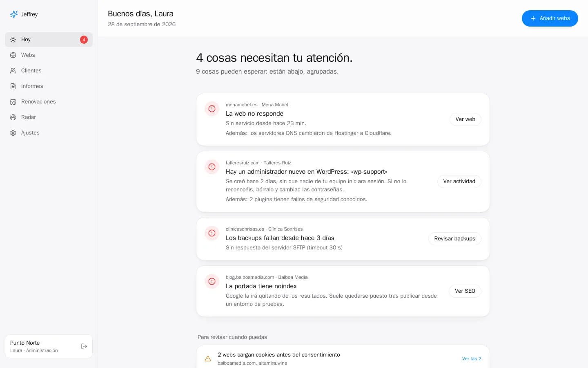588x368 pixels.
Task: Click Los backups fallan desde hace 3 días
Action: tap(280, 238)
